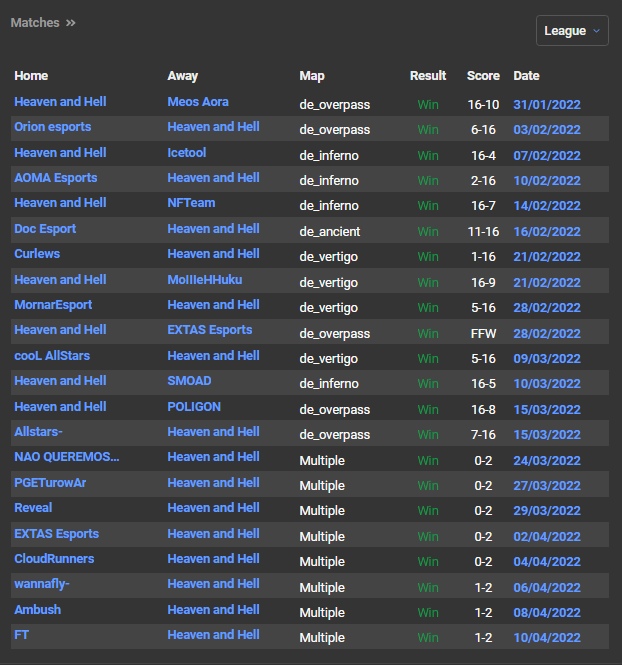Select the FFW score cell

point(483,333)
